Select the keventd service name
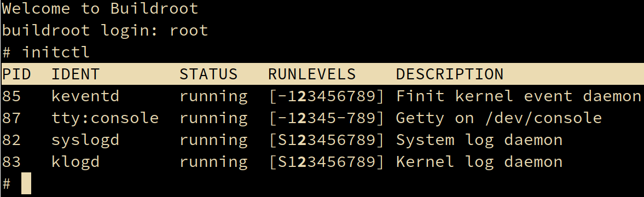This screenshot has height=197, width=644. [85, 96]
